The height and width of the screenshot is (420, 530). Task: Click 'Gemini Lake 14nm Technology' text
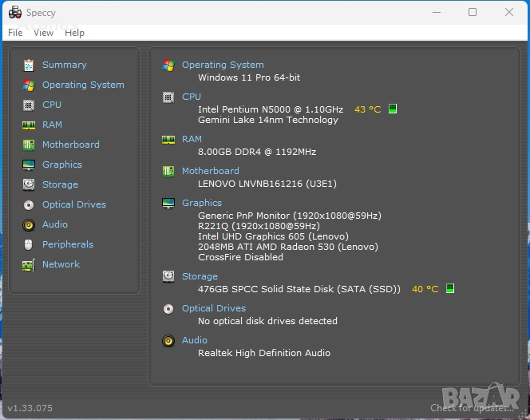click(268, 120)
